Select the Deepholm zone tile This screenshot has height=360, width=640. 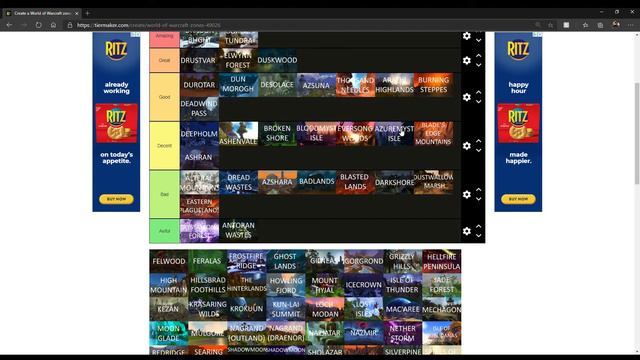coord(199,133)
